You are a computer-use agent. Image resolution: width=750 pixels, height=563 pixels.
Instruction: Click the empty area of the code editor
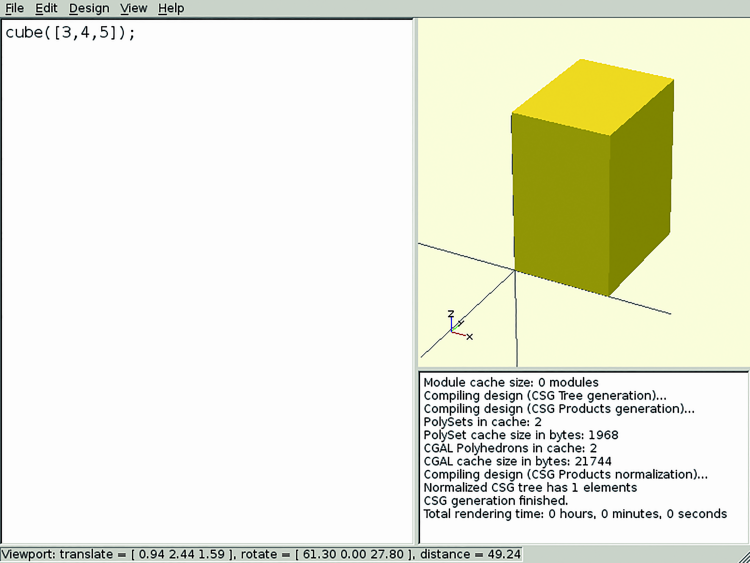click(200, 300)
